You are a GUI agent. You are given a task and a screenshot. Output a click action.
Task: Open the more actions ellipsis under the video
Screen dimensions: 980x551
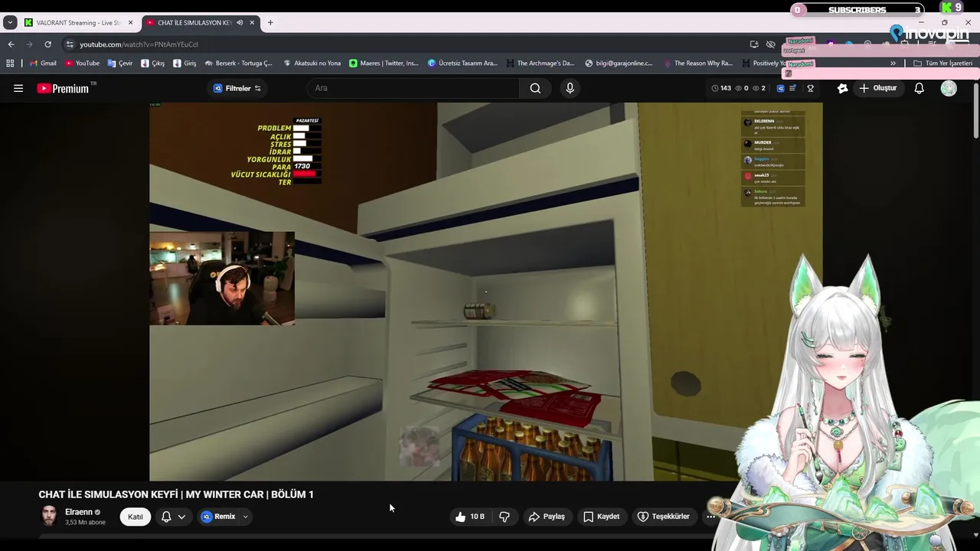[710, 517]
